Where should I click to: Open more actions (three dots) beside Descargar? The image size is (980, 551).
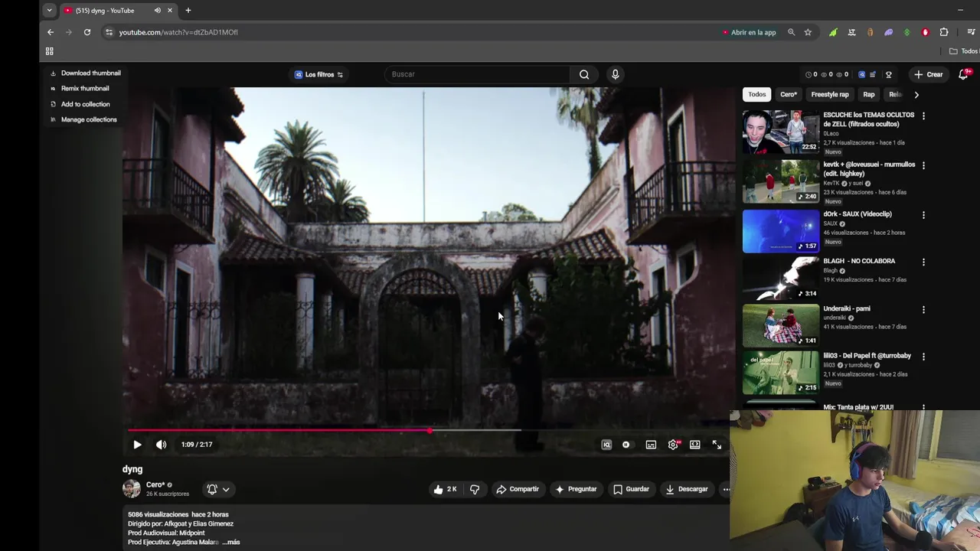click(726, 489)
